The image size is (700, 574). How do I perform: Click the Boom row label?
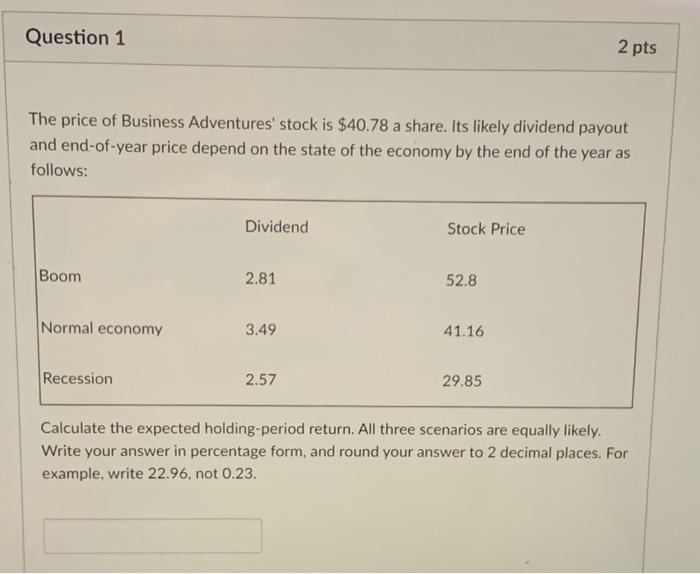61,276
